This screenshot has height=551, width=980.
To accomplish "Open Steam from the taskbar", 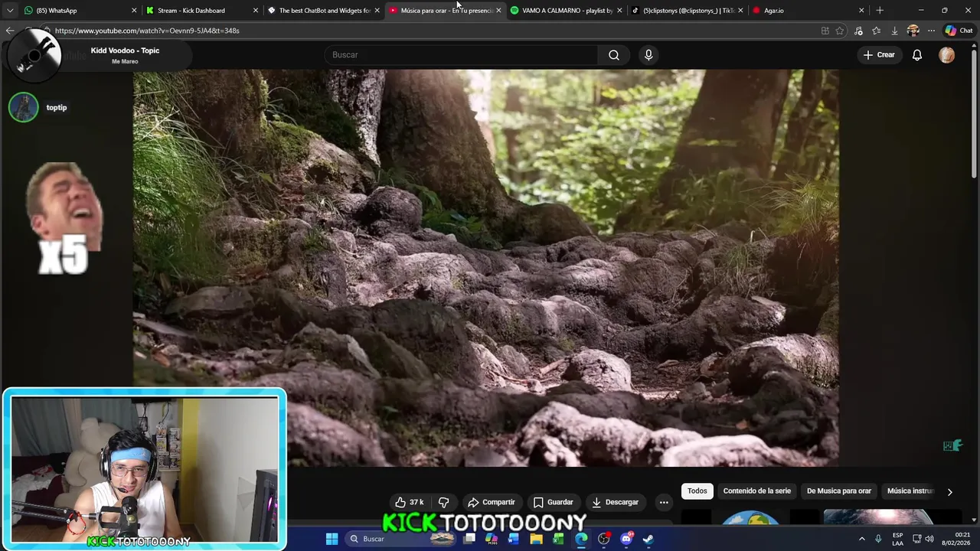I will 648,539.
